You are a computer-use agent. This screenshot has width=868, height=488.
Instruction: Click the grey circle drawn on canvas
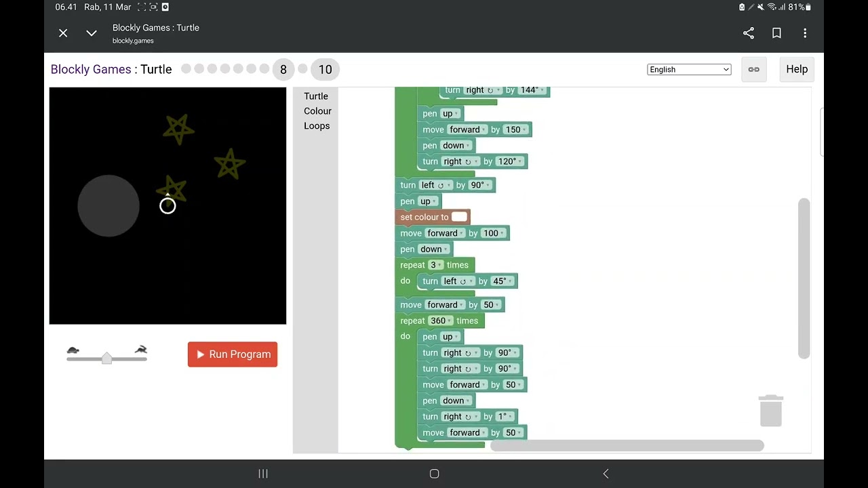pyautogui.click(x=108, y=206)
